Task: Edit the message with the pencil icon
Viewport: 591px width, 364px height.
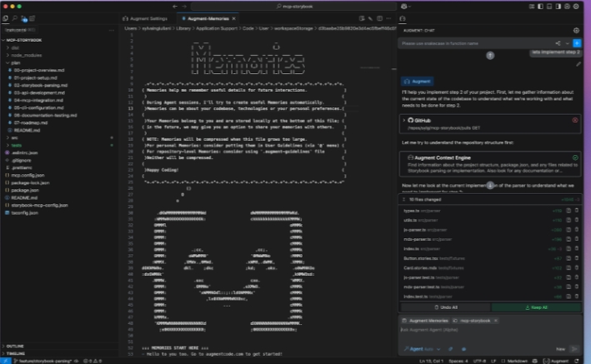Action: pyautogui.click(x=578, y=64)
